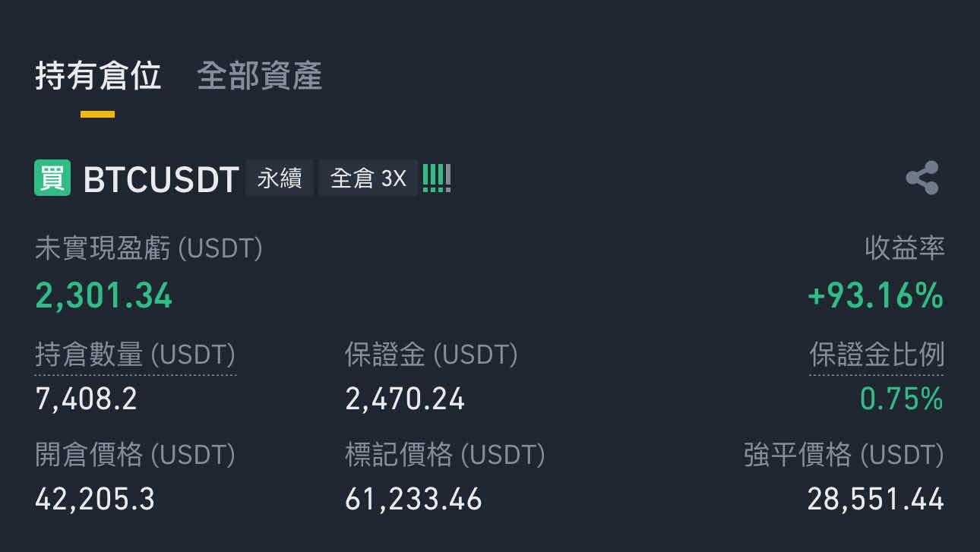The height and width of the screenshot is (552, 980).
Task: Tap the +93.16% return rate value
Action: [875, 295]
